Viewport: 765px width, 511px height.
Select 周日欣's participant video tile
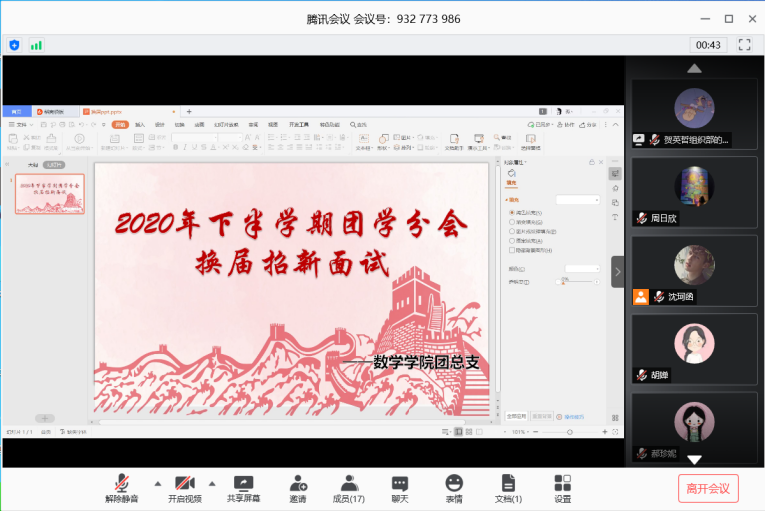point(694,191)
